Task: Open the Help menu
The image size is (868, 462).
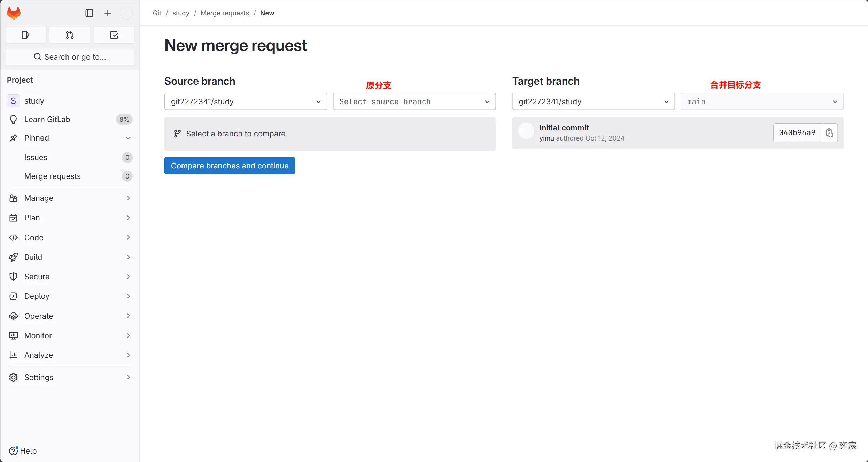Action: coord(23,451)
